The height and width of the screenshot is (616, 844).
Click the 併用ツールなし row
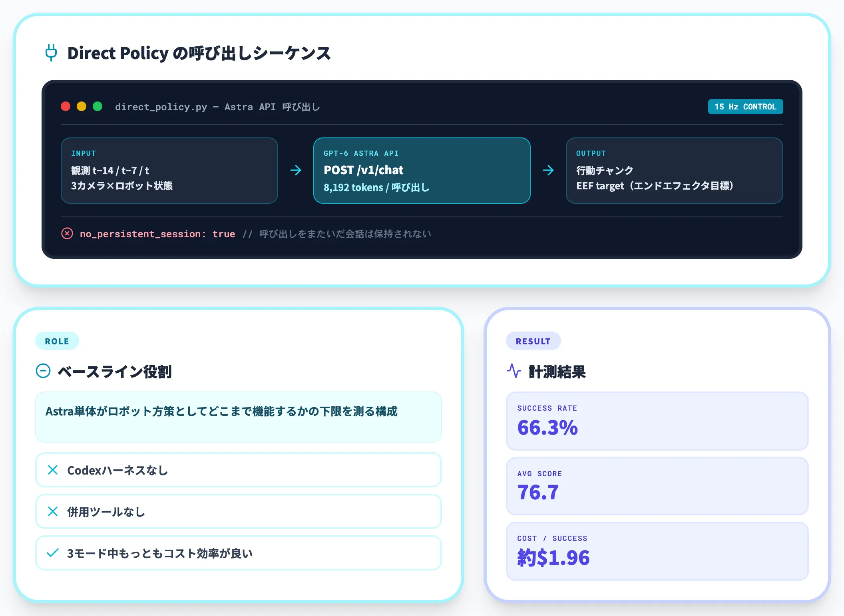click(239, 511)
